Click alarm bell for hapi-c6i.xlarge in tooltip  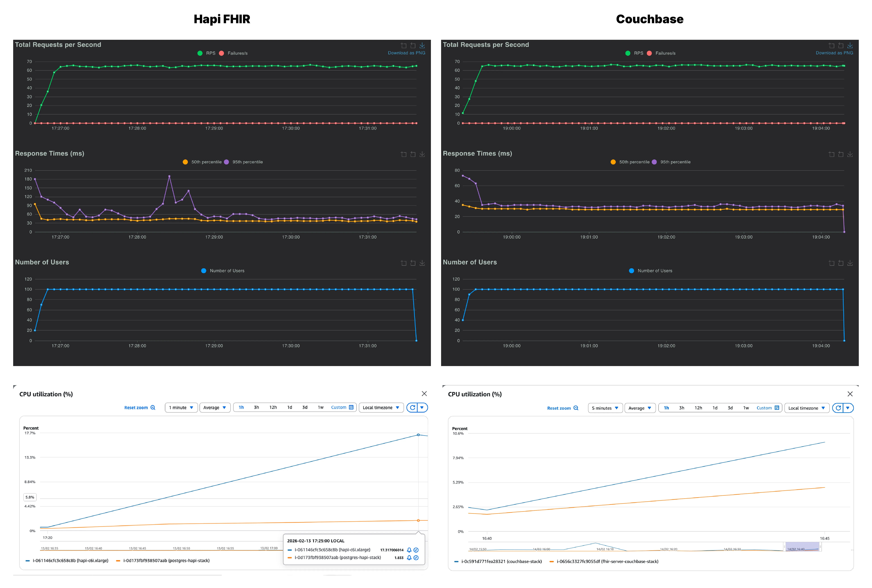pyautogui.click(x=409, y=550)
